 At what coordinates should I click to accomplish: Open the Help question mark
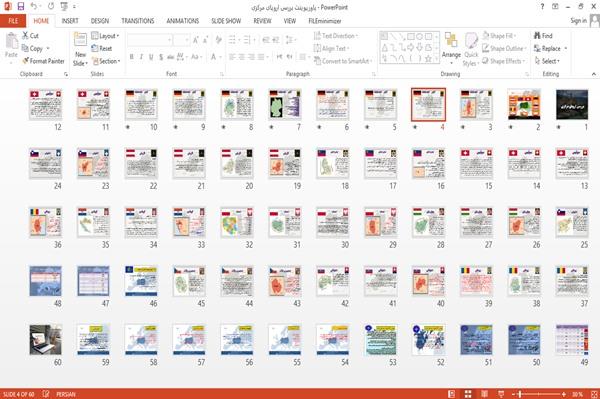point(542,7)
